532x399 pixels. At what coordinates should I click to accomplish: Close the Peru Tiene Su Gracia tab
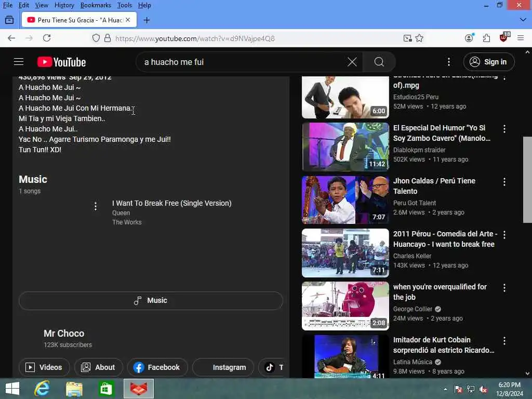pos(128,20)
